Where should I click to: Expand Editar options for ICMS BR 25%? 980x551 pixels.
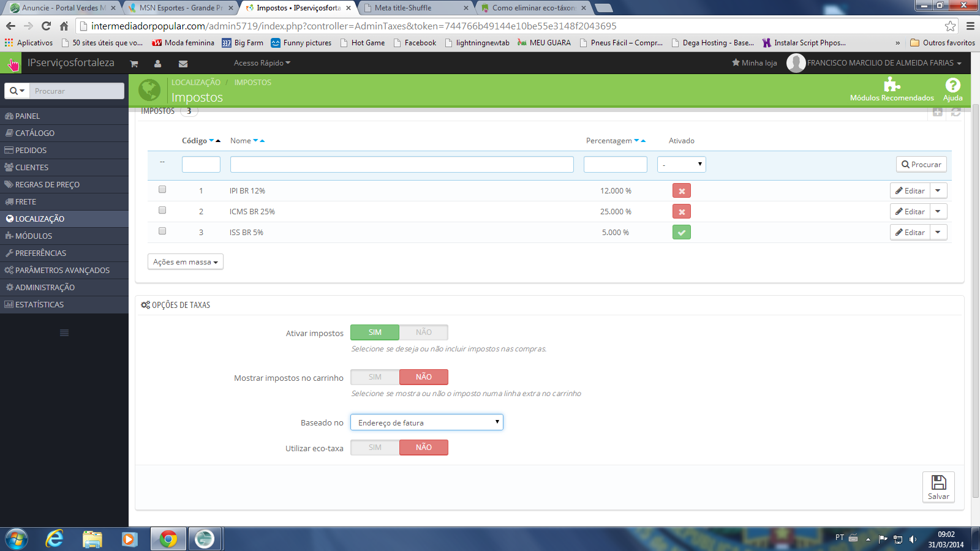tap(938, 212)
